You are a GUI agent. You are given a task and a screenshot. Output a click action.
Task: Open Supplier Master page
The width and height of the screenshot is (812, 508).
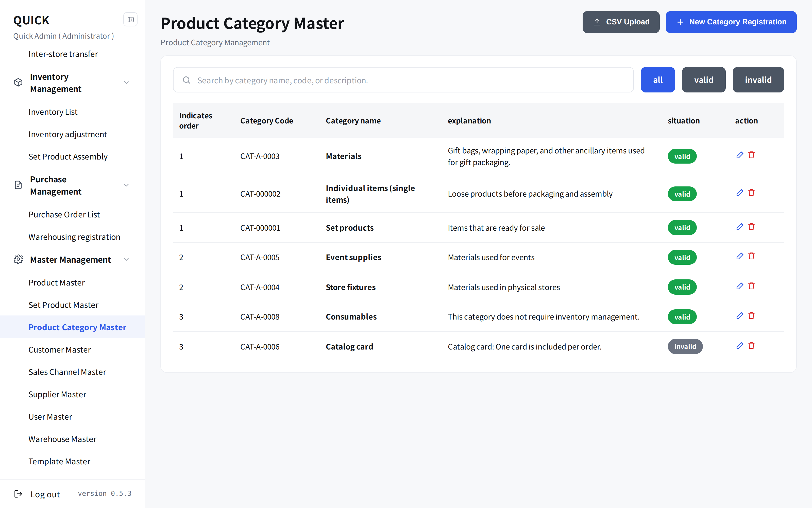pos(57,394)
